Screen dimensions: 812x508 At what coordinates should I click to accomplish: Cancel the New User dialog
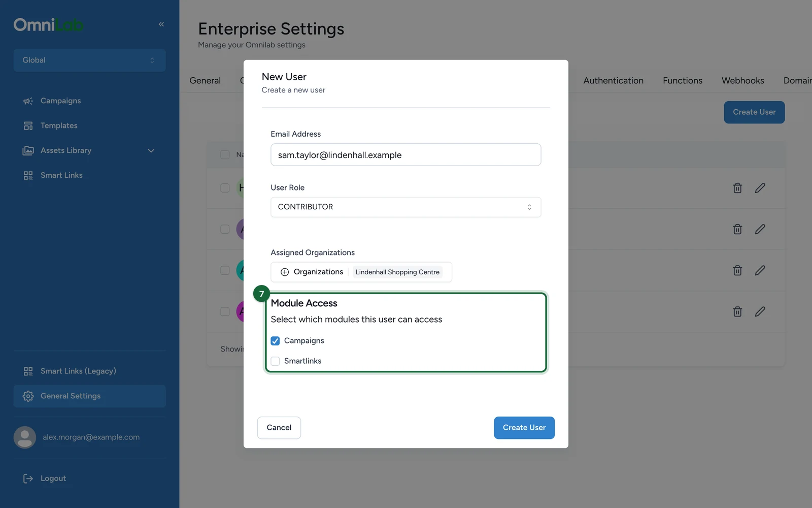tap(279, 428)
